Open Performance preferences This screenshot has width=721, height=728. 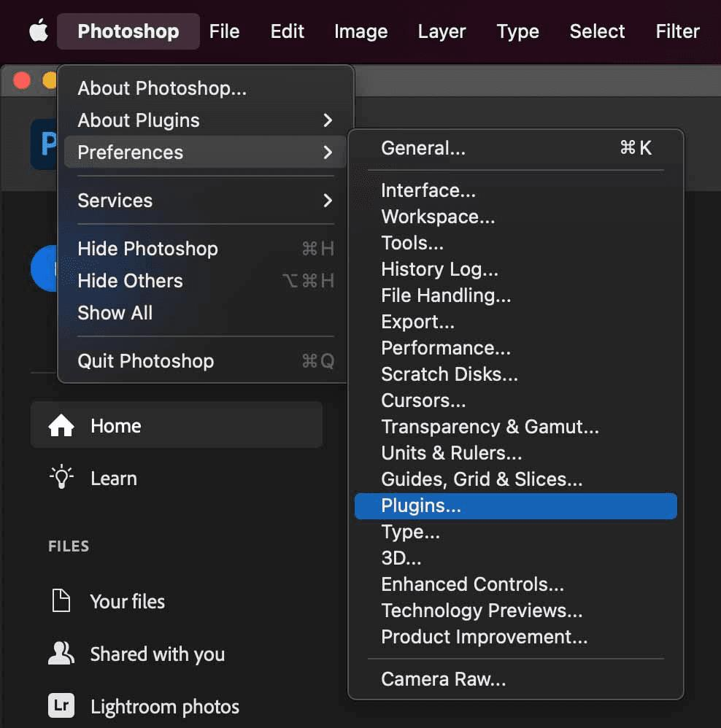(446, 348)
